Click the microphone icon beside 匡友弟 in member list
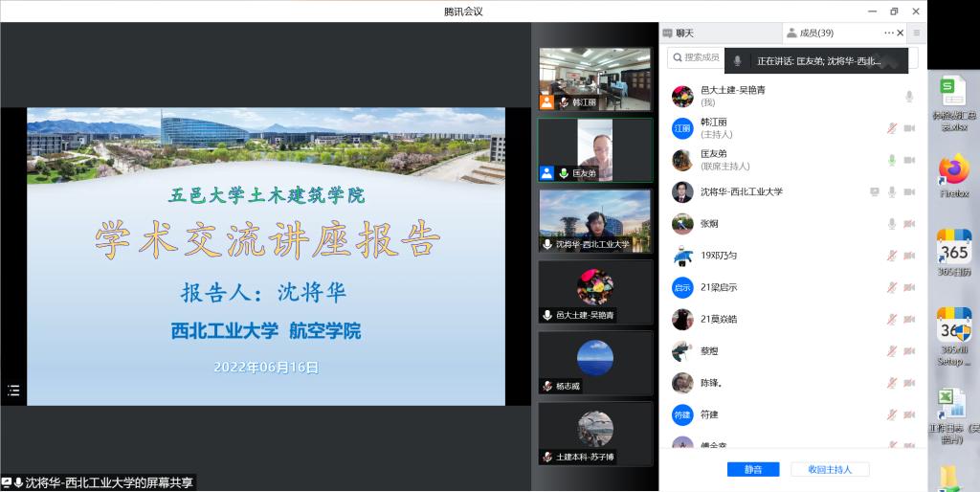980x492 pixels. [892, 160]
